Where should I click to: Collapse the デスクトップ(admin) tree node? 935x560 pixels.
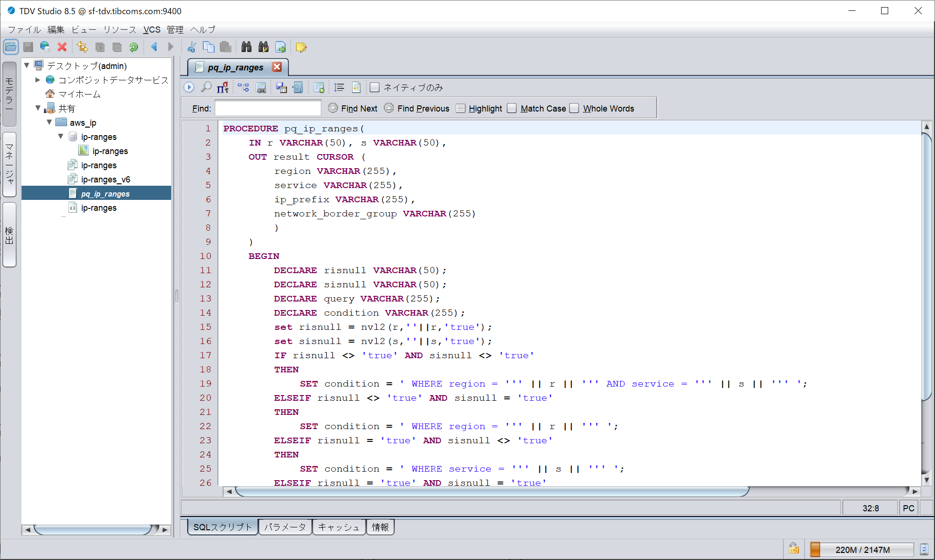(27, 65)
